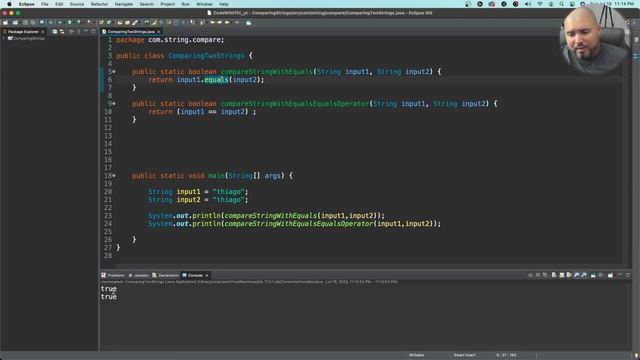This screenshot has width=640, height=360.
Task: Open the Source menu
Action: coord(77,4)
